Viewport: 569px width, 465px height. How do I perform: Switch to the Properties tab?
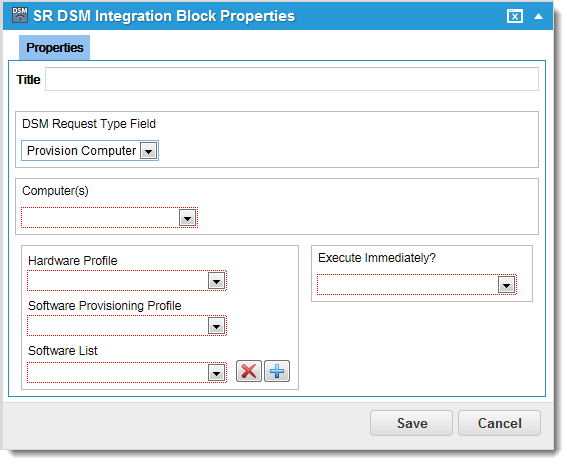[54, 48]
